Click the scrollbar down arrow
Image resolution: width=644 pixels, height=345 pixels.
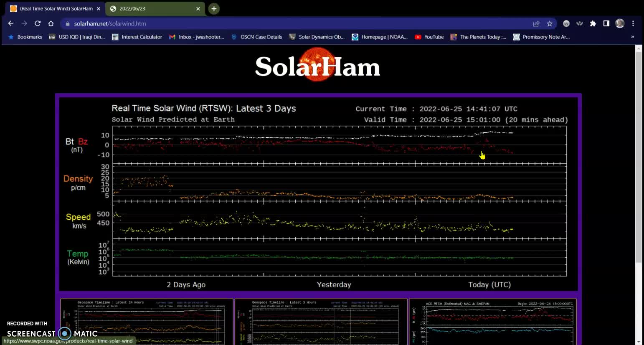pyautogui.click(x=638, y=342)
